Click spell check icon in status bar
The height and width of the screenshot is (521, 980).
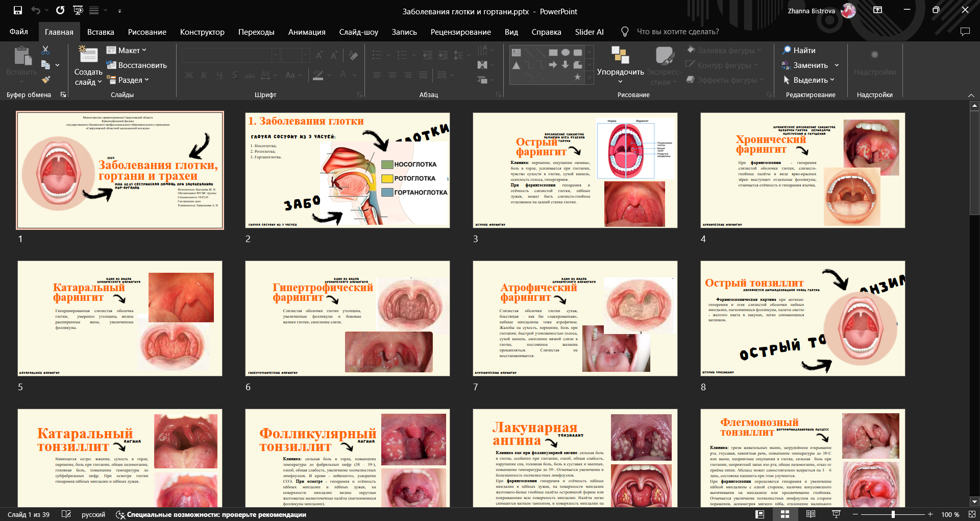[66, 514]
